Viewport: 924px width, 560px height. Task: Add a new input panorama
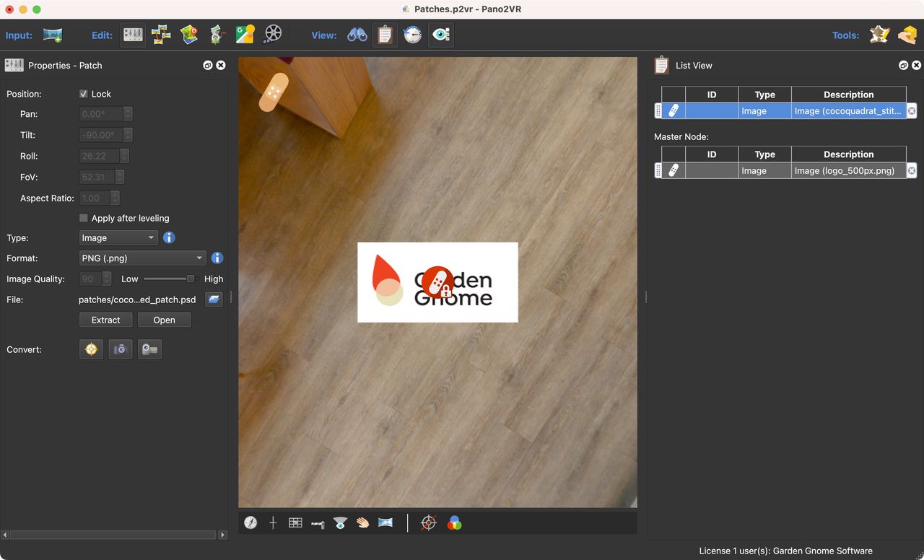[51, 34]
